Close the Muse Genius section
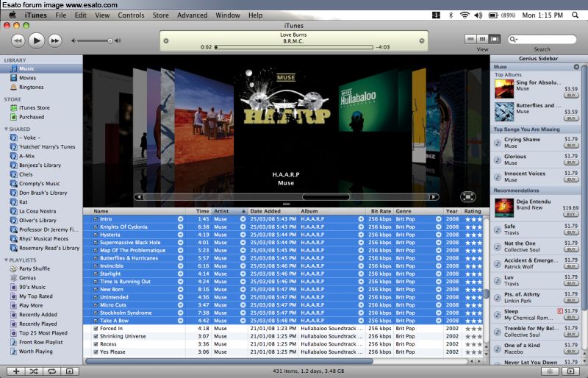The image size is (588, 378). click(576, 67)
